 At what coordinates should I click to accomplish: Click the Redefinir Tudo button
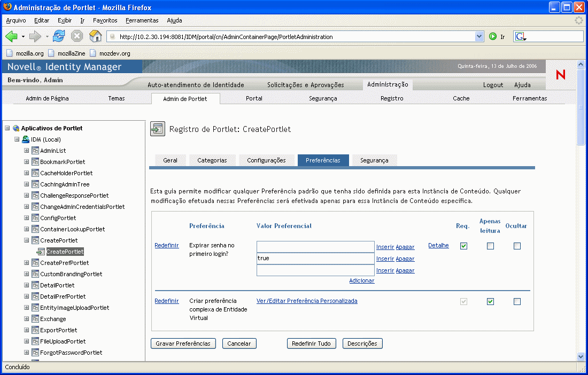coord(311,343)
